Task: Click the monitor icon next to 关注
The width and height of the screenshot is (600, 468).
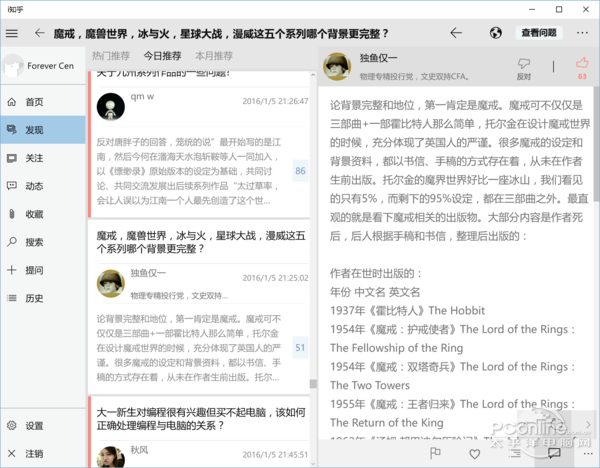Action: (x=12, y=158)
